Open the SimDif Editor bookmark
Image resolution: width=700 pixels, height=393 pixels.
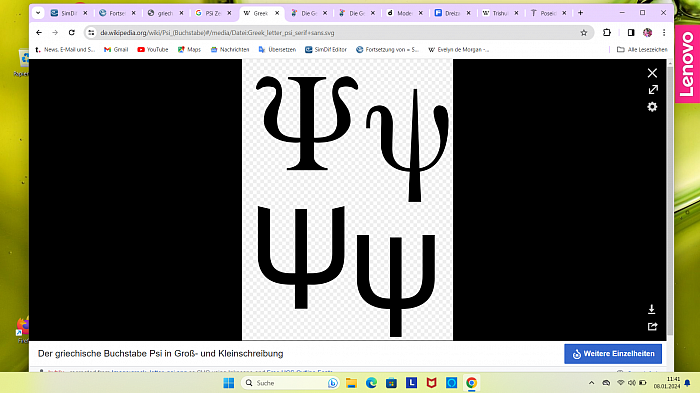[x=326, y=50]
